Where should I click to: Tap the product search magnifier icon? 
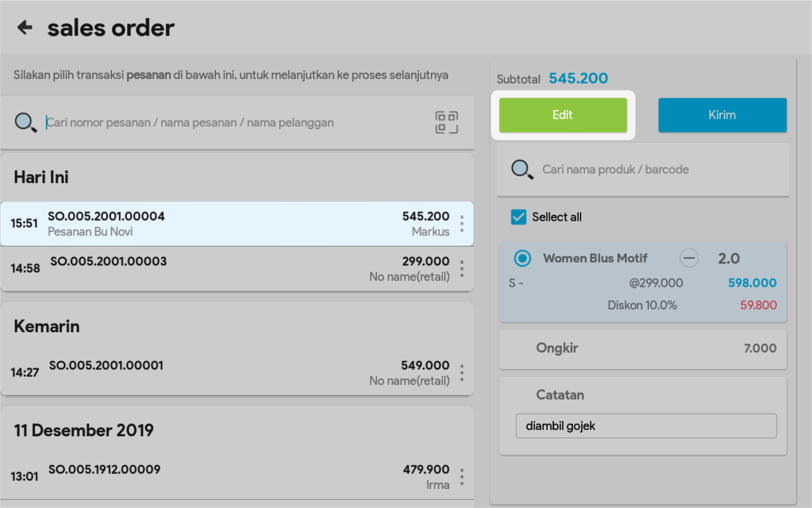[x=522, y=169]
